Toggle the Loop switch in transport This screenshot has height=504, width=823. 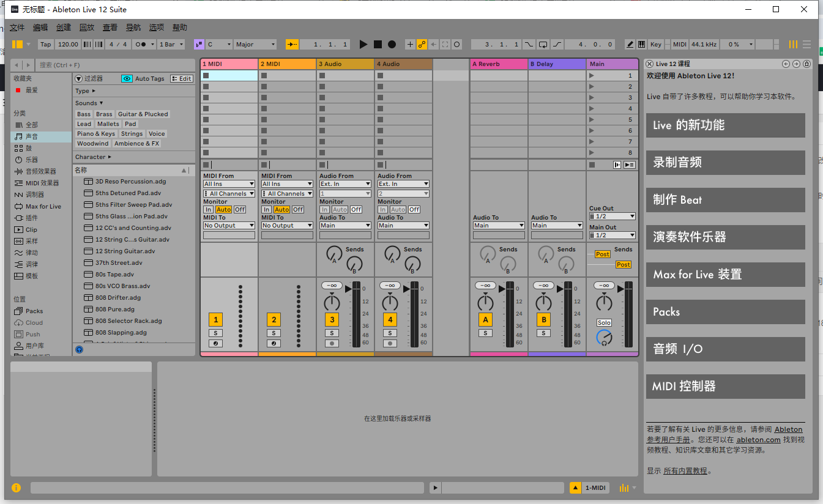pyautogui.click(x=543, y=45)
